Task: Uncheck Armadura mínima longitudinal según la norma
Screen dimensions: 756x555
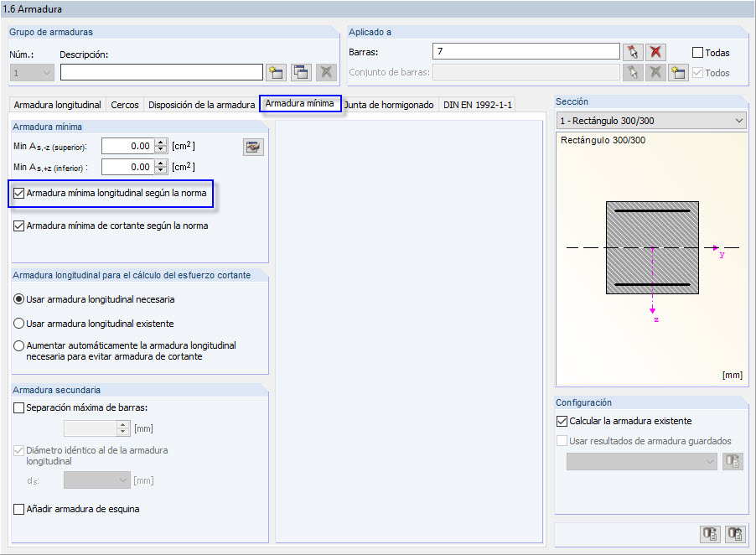Action: pos(18,194)
